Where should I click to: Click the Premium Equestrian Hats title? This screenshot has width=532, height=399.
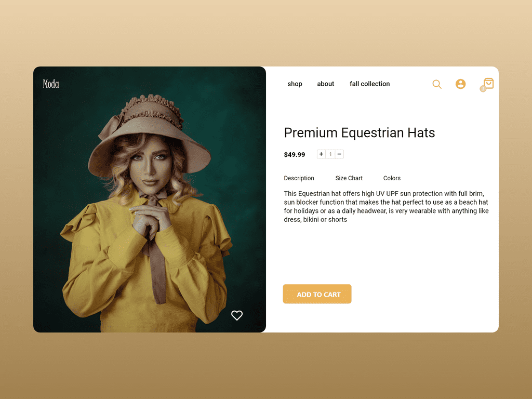coord(360,132)
